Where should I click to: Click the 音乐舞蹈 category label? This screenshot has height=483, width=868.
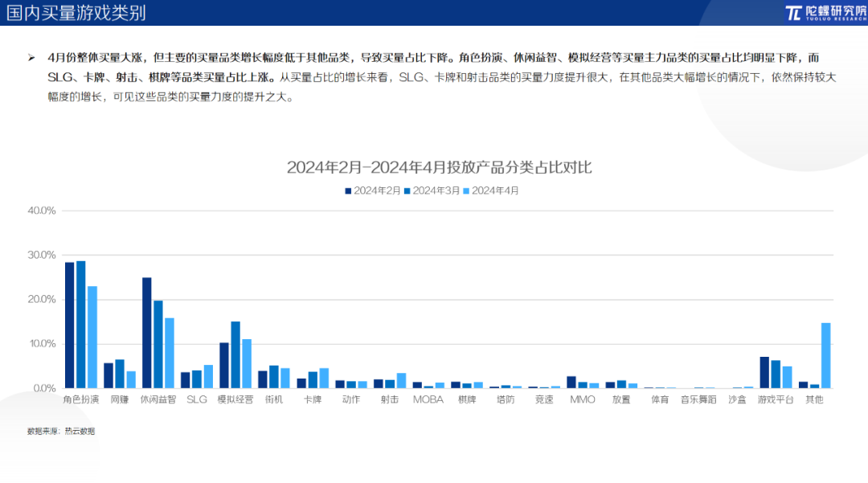(x=698, y=399)
